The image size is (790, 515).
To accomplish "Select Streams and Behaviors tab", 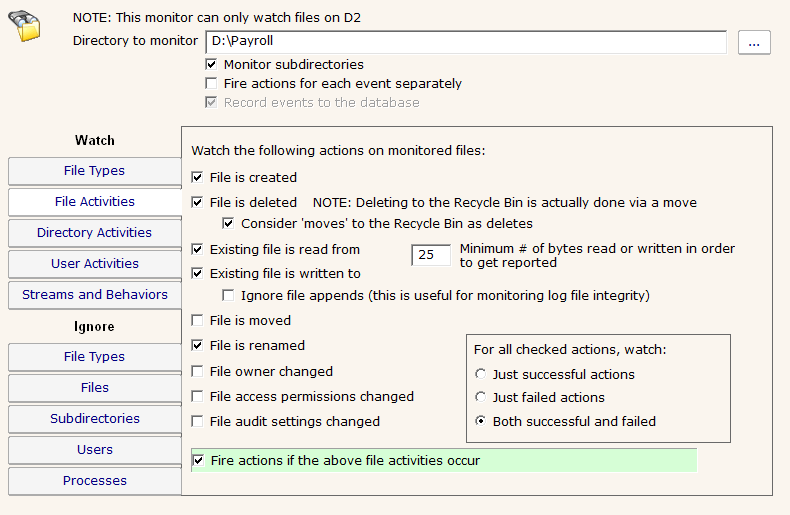I will click(x=94, y=295).
